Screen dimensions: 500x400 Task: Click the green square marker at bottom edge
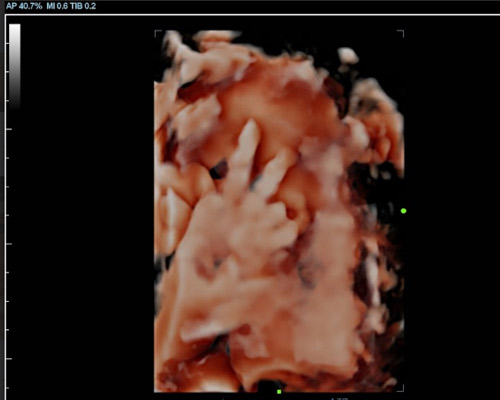(279, 392)
